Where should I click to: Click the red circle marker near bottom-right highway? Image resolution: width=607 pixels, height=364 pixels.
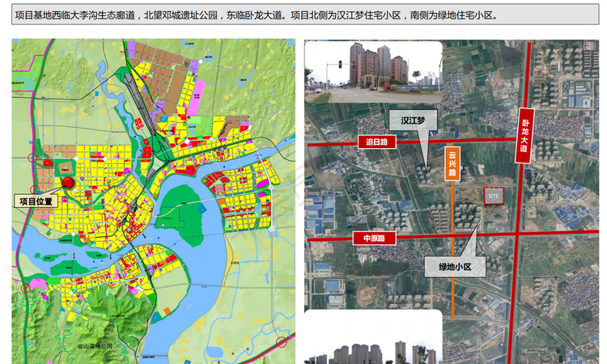pyautogui.click(x=282, y=342)
